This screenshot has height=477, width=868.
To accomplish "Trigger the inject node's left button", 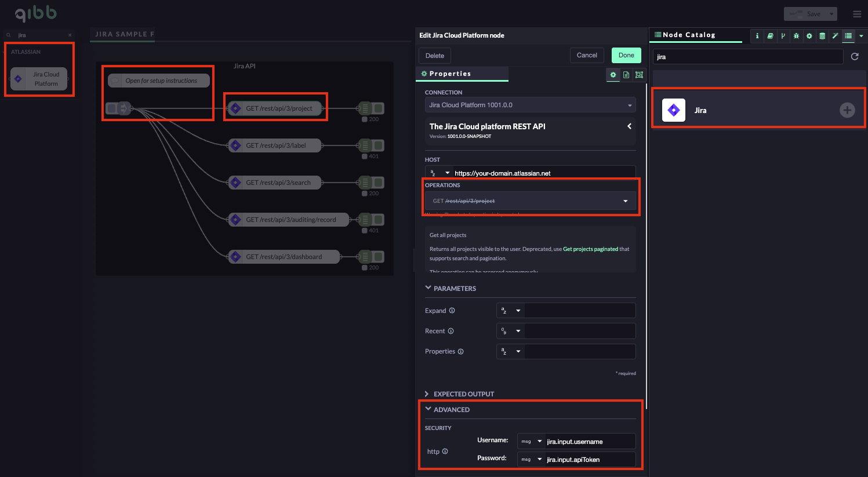I will (111, 108).
